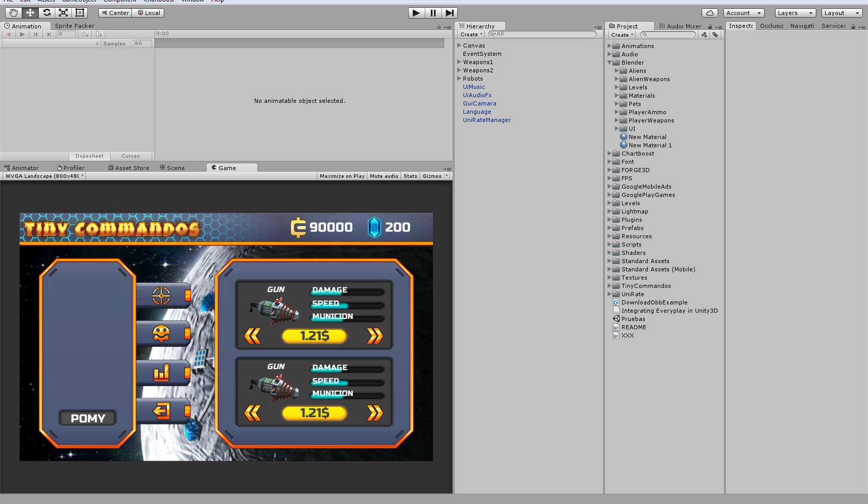Click the Hierarchy search field
This screenshot has width=868, height=504.
point(542,34)
